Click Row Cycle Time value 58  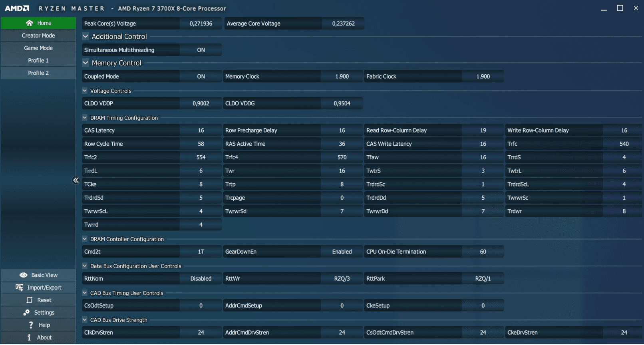[201, 144]
